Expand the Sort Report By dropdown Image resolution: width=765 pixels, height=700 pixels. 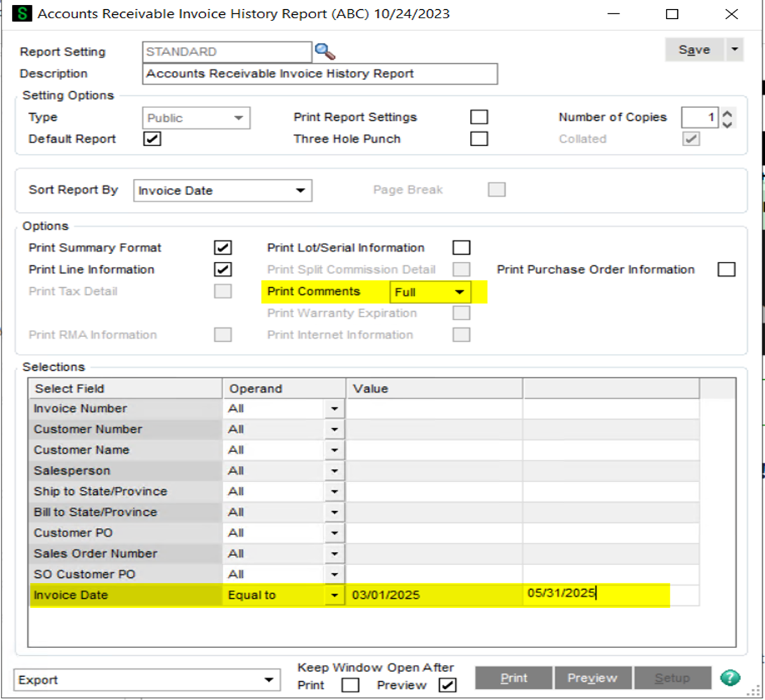click(x=300, y=190)
